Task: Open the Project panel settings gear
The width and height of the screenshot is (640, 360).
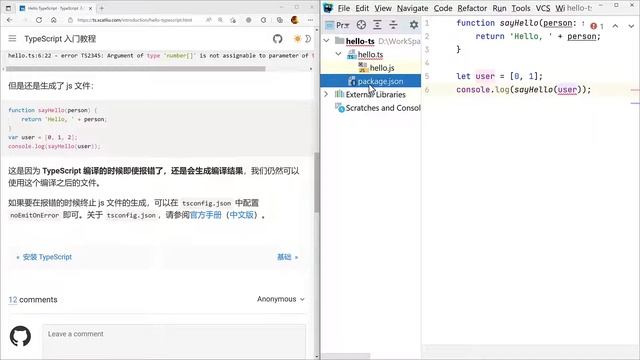Action: (413, 25)
